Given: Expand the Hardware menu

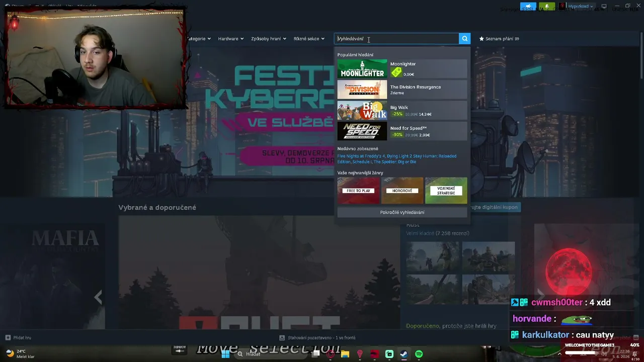Looking at the screenshot, I should (230, 39).
